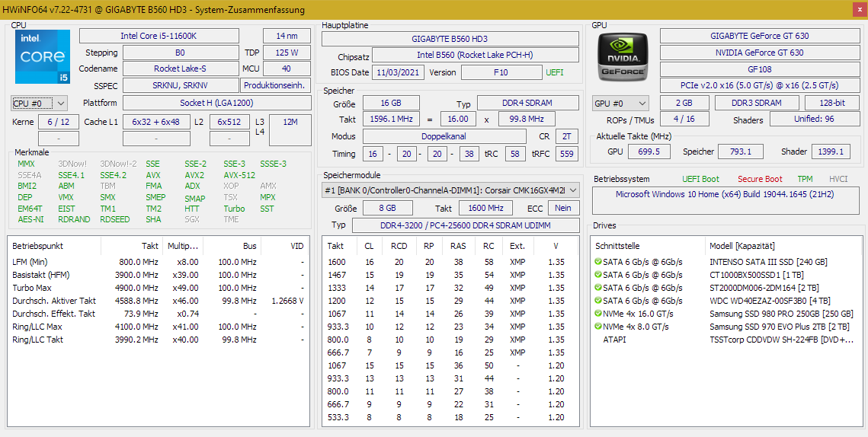The image size is (868, 437).
Task: Click the Unified: 96 shaders field
Action: [815, 119]
